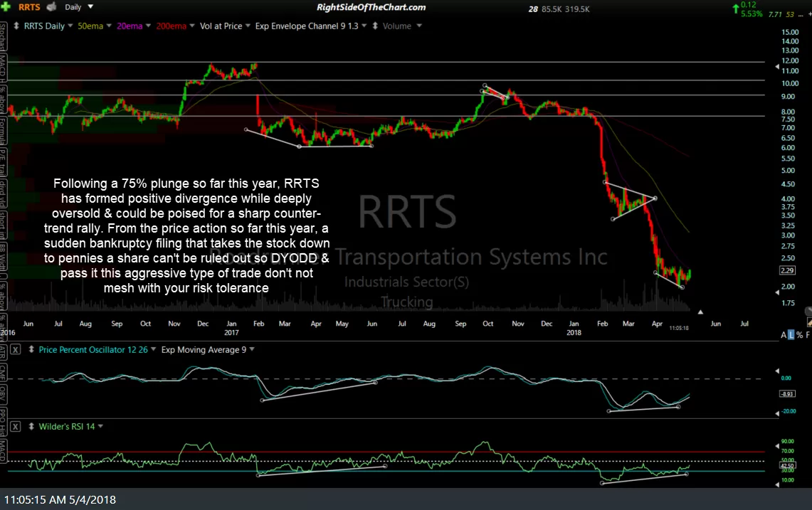812x510 pixels.
Task: Click the move arrows beside Price Percent Oscillator
Action: click(31, 349)
